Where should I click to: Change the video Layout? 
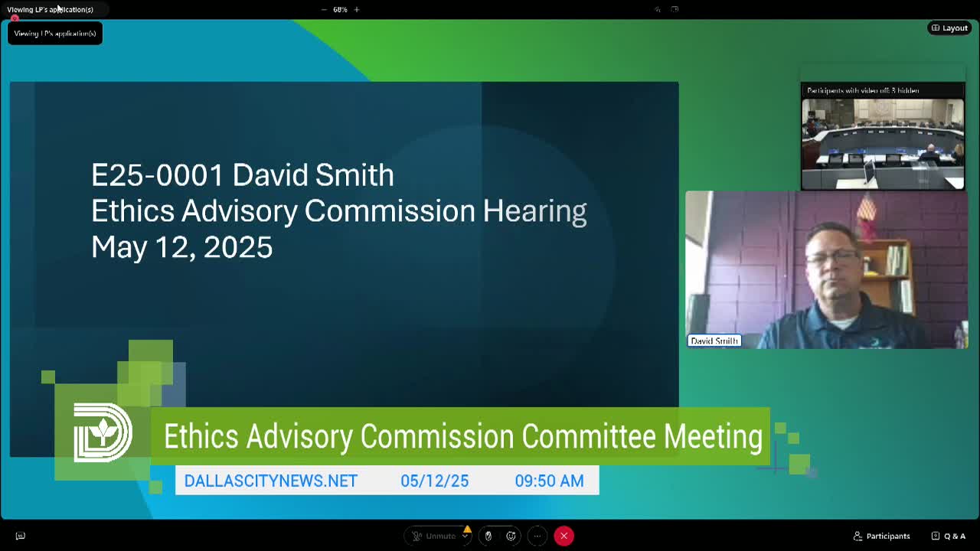[949, 28]
